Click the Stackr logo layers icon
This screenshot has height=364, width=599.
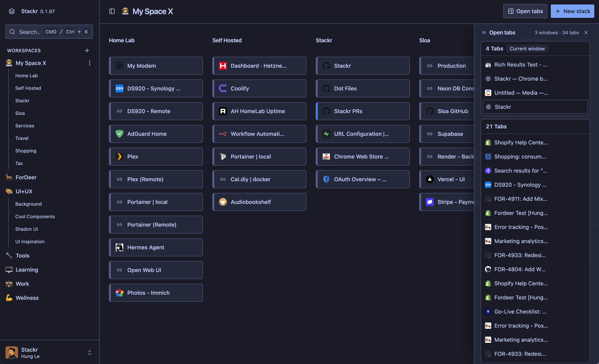coord(12,11)
